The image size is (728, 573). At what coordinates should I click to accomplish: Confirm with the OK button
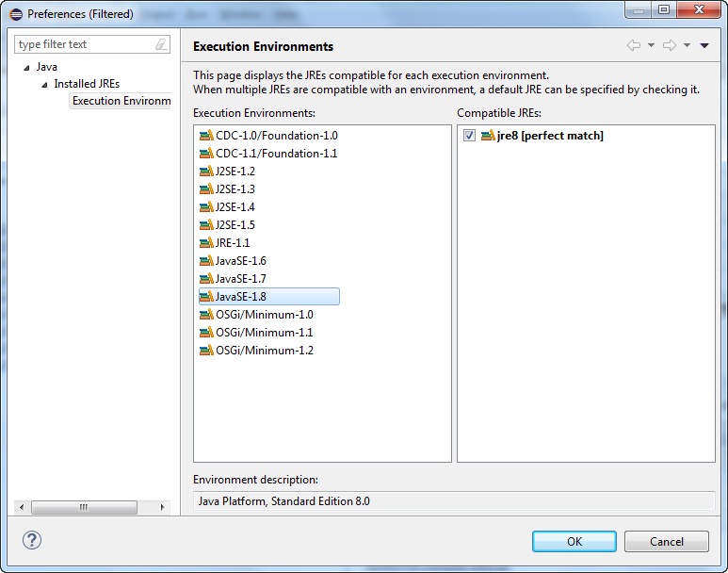tap(574, 541)
